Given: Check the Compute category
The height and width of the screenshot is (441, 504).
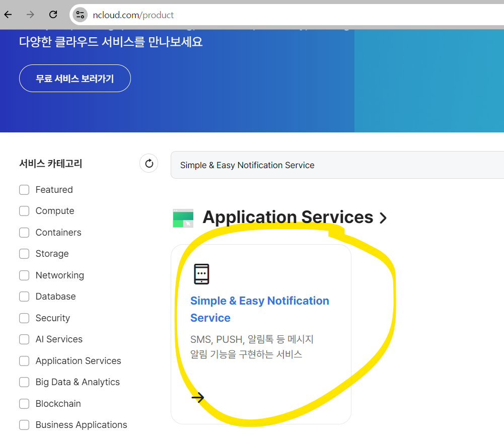Looking at the screenshot, I should 24,211.
